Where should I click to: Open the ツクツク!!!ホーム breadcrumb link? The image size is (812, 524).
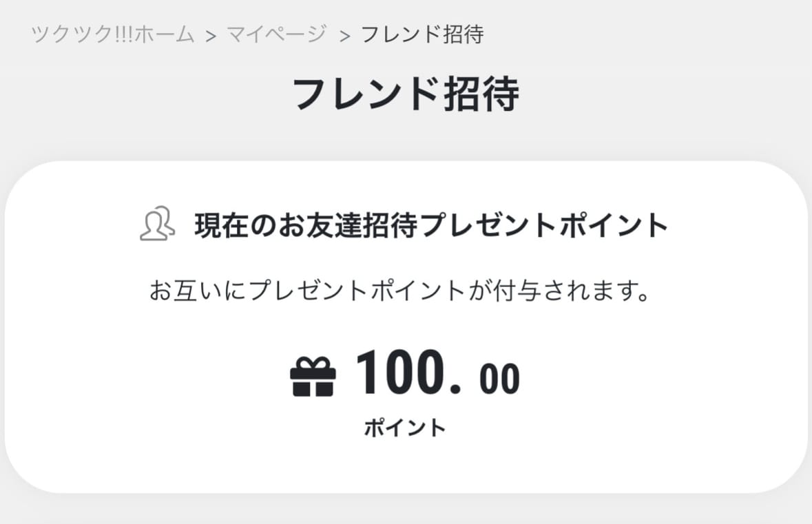[114, 34]
